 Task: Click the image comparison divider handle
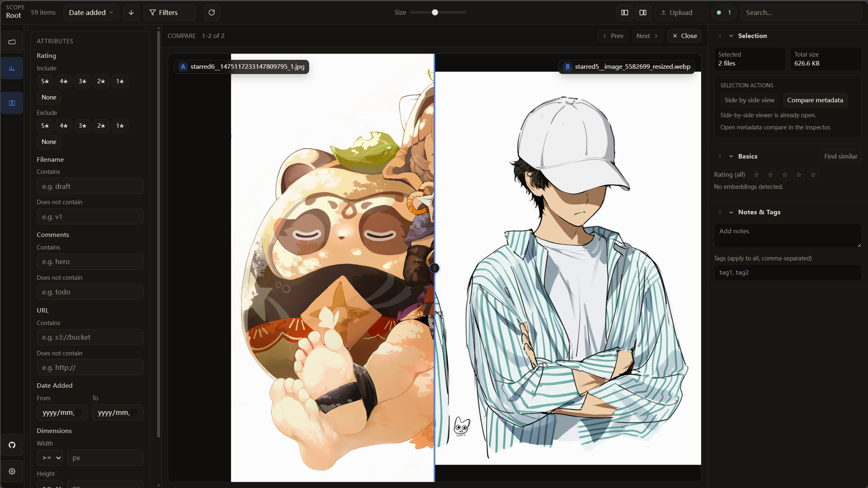coord(434,268)
